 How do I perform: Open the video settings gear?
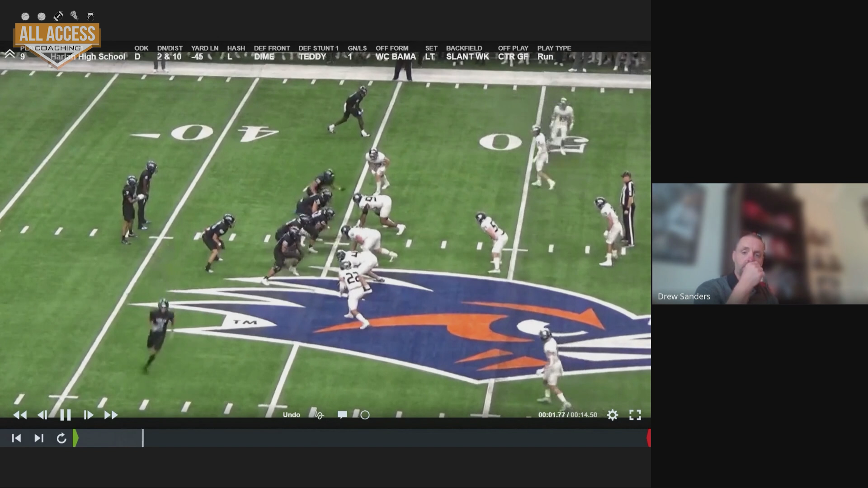click(x=612, y=415)
